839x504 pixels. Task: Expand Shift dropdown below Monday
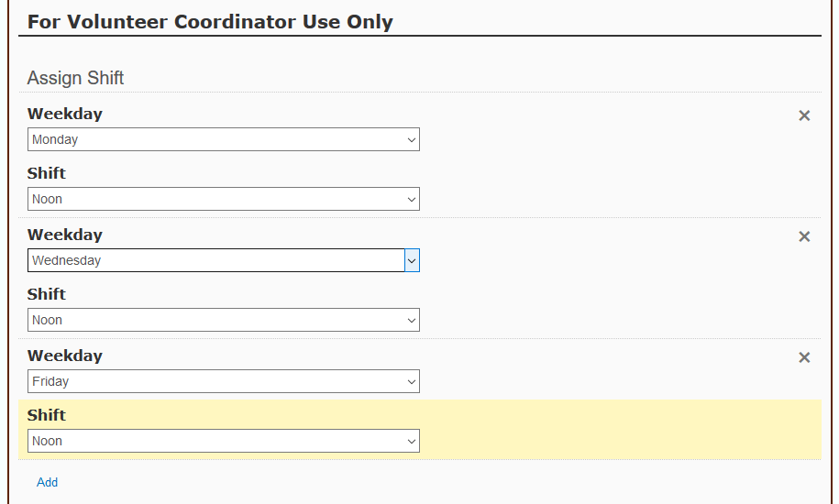223,199
